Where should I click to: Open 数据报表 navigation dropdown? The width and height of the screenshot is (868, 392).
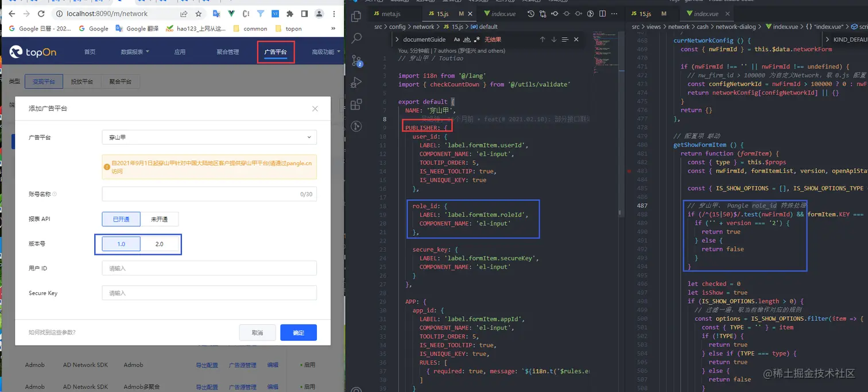[135, 52]
